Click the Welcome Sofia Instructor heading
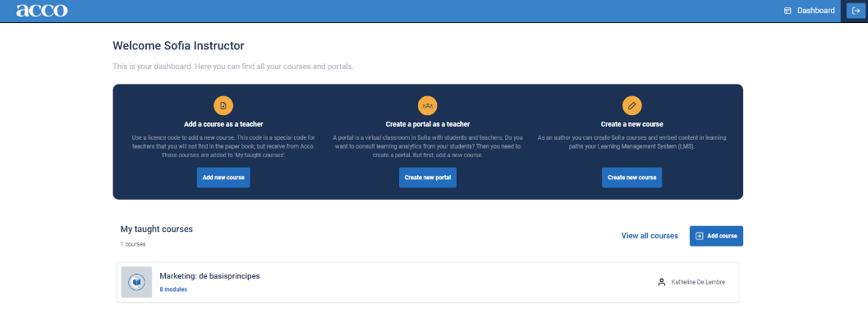 [x=178, y=45]
